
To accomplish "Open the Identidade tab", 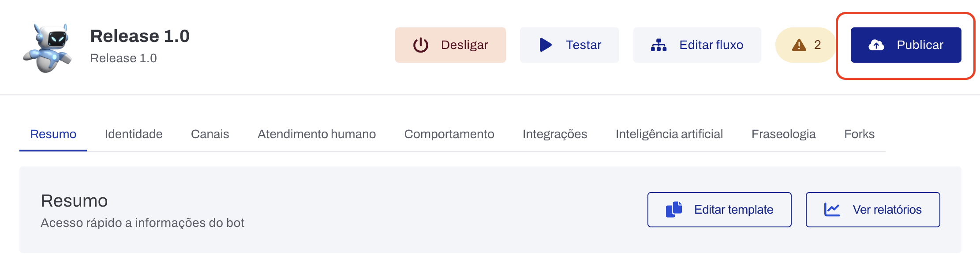I will [134, 134].
